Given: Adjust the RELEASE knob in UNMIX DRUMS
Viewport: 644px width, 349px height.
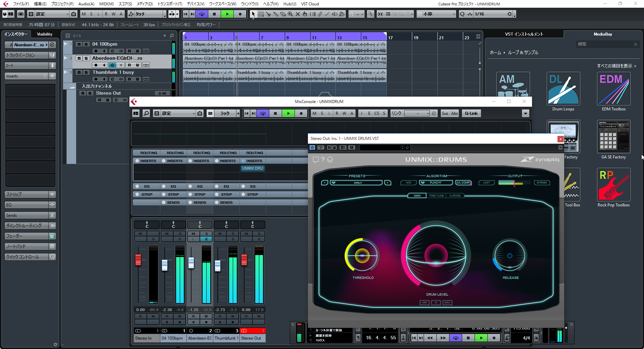Looking at the screenshot, I should click(510, 256).
